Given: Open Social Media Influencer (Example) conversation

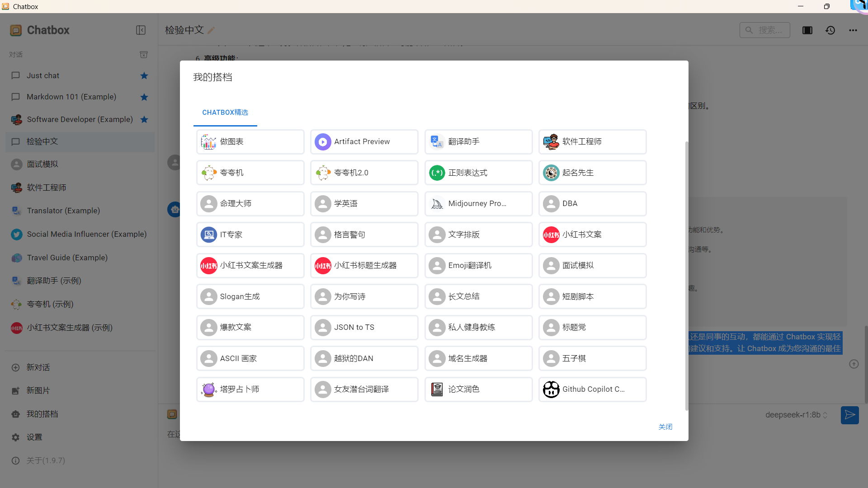Looking at the screenshot, I should click(x=80, y=235).
